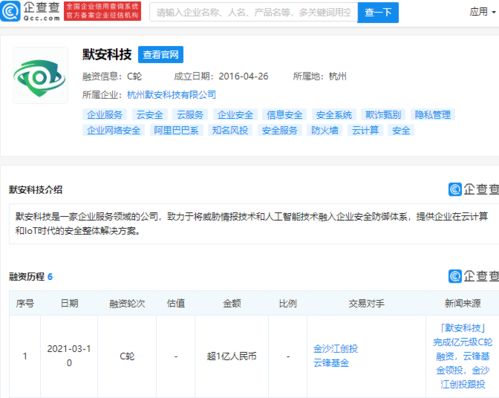Focus the company name search field
The image size is (499, 398).
coord(254,12)
